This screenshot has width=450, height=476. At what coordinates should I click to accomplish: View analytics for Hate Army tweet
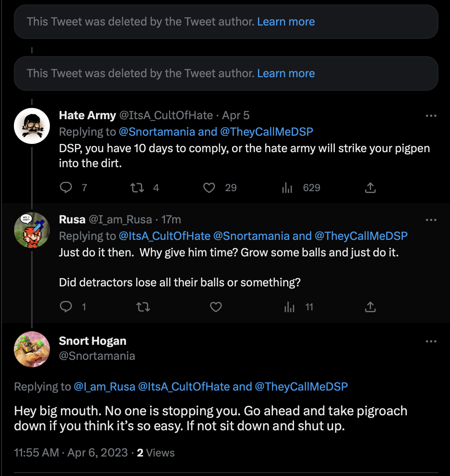coord(287,187)
